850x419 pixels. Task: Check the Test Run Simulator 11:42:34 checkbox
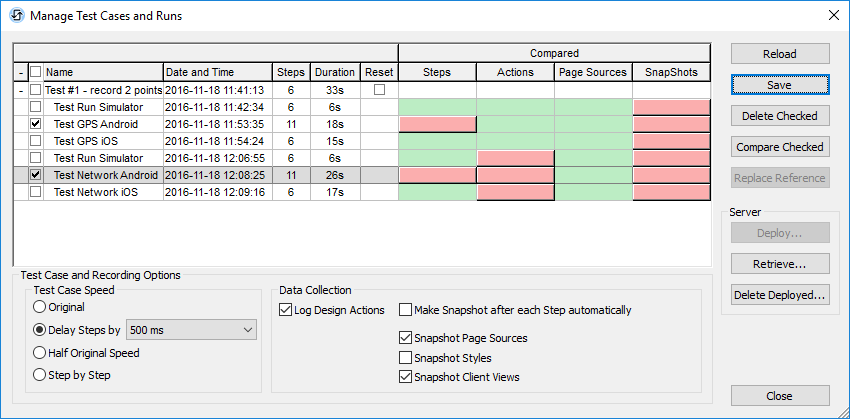point(36,107)
